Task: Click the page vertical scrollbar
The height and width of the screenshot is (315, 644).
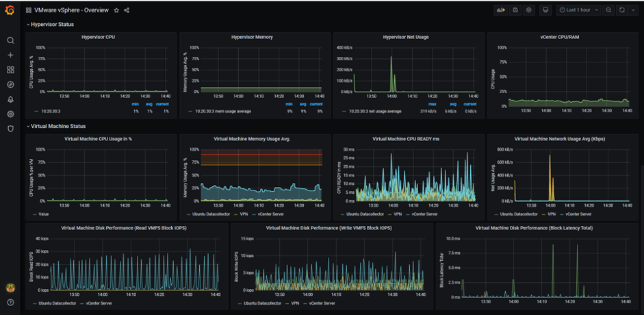Action: click(x=641, y=238)
